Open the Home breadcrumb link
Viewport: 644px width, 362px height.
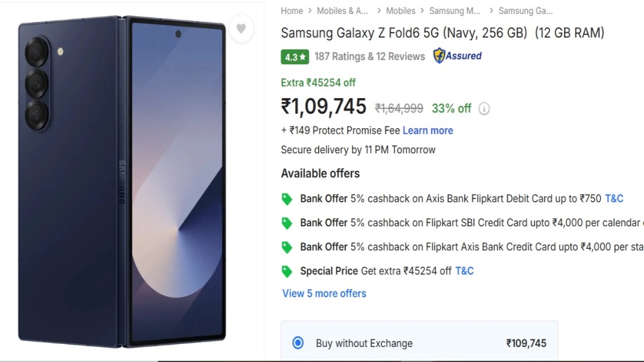(292, 11)
